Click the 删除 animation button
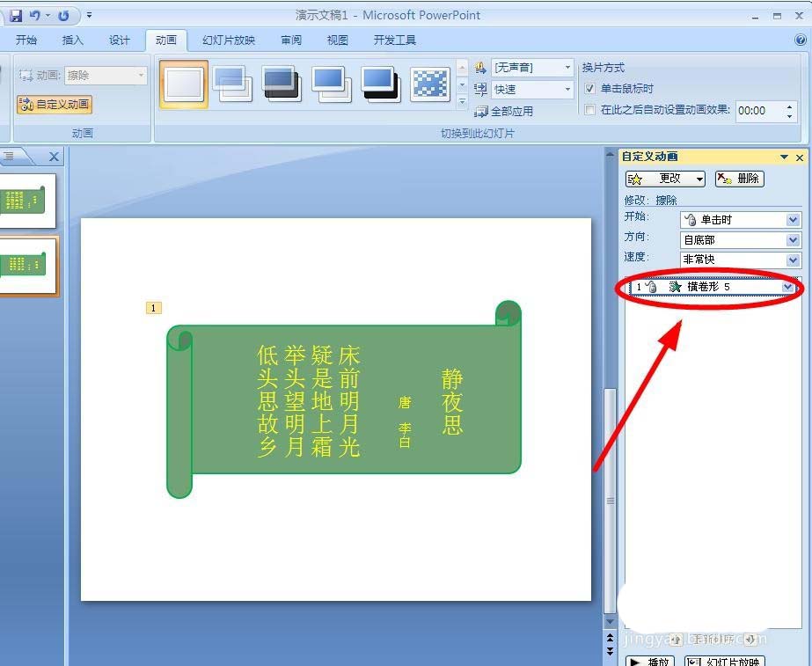The image size is (812, 666). (x=740, y=179)
